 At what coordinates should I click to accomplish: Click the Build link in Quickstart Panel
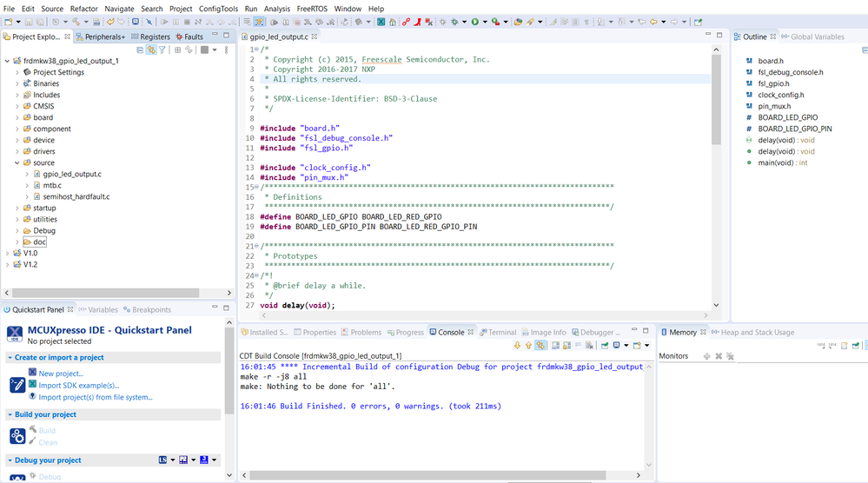(x=47, y=430)
